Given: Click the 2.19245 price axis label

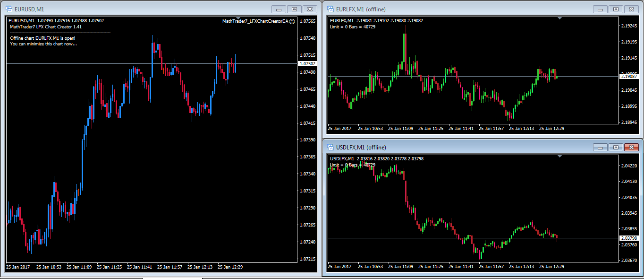Looking at the screenshot, I should click(x=630, y=26).
